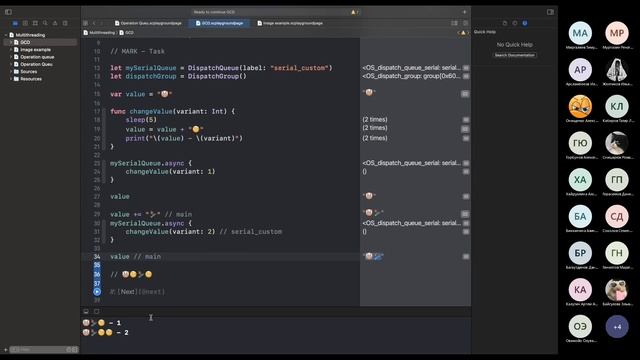Image resolution: width=640 pixels, height=360 pixels.
Task: Click the warning indicator in the activity bar
Action: coord(354,12)
